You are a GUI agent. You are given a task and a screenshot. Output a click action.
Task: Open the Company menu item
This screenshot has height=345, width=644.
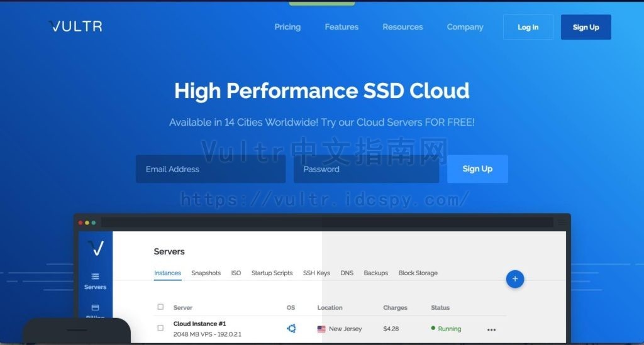[465, 27]
